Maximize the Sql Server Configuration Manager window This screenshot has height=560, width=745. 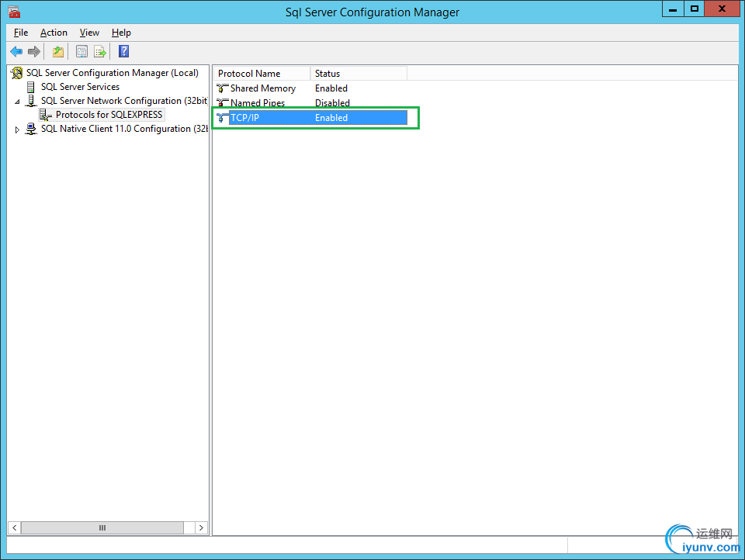coord(694,9)
